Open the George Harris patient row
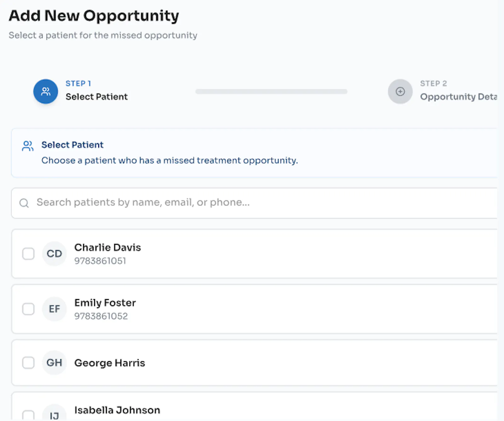The height and width of the screenshot is (421, 504). point(255,363)
